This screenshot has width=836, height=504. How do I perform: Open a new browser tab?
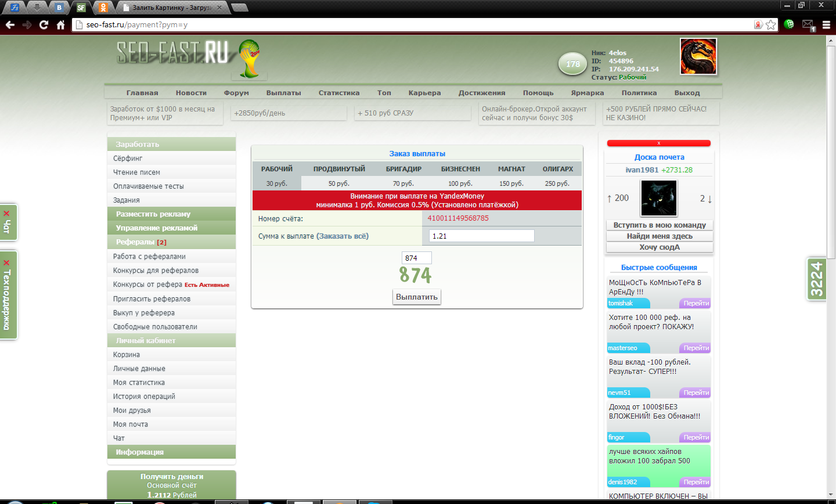coord(239,8)
